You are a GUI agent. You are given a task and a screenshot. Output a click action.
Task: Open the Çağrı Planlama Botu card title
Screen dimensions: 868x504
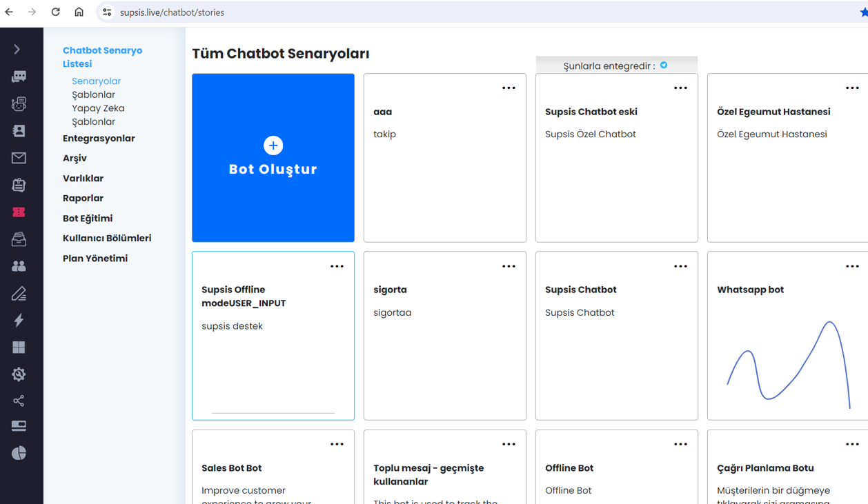(765, 468)
